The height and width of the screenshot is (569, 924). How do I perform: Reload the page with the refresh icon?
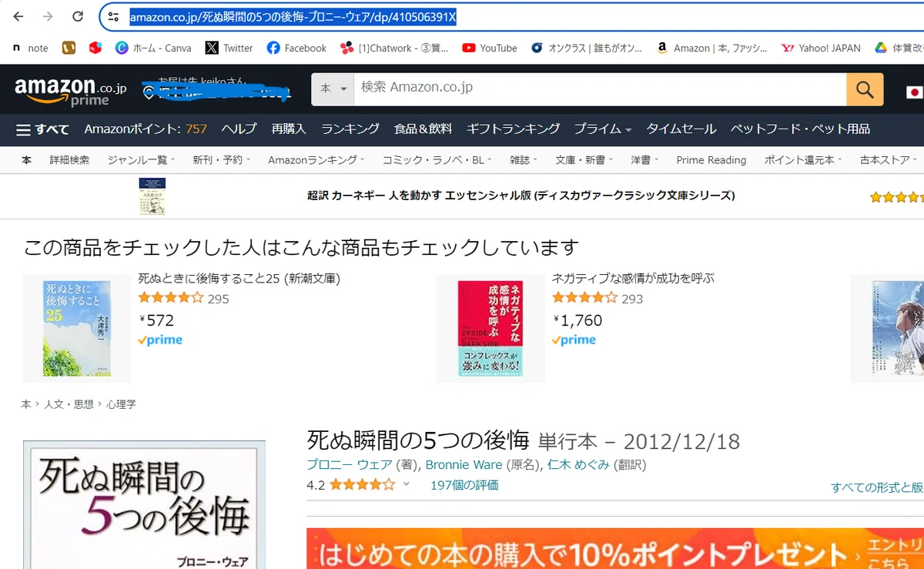78,16
